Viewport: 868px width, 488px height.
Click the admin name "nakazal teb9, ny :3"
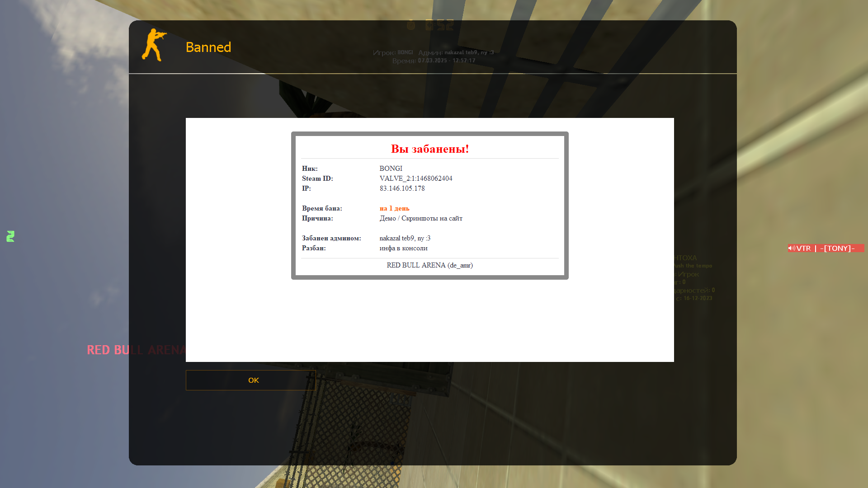pyautogui.click(x=405, y=238)
